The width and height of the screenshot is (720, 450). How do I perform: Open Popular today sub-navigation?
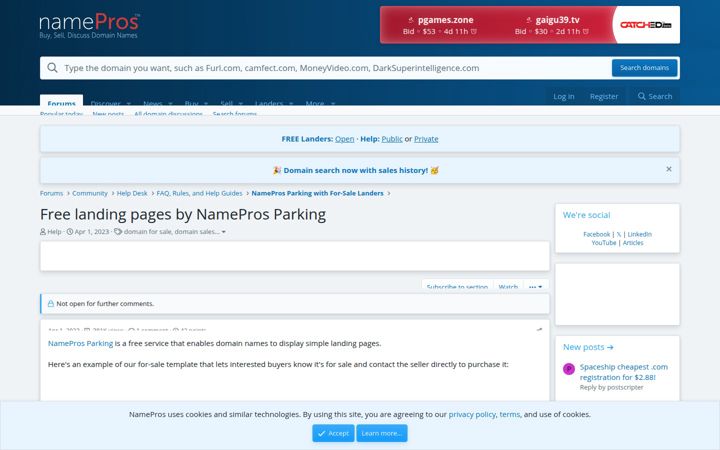pos(62,113)
